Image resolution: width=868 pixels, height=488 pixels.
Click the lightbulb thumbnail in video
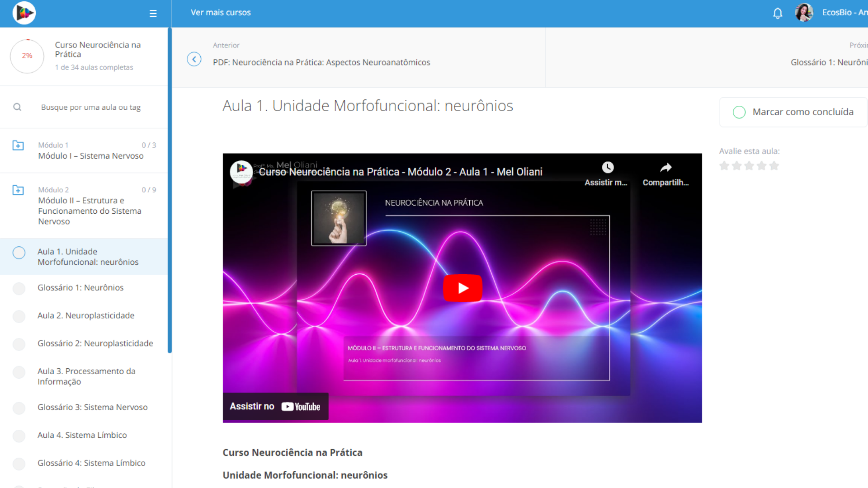click(339, 218)
